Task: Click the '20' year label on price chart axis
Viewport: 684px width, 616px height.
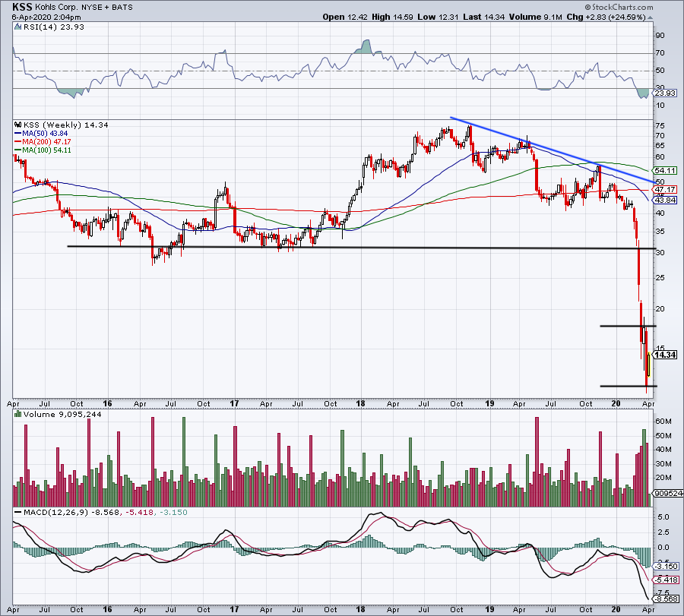Action: pyautogui.click(x=616, y=403)
